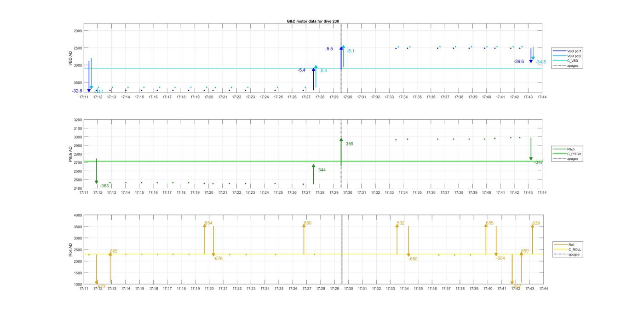The image size is (644, 319).
Task: Click the '655' roll label
Action: [489, 223]
